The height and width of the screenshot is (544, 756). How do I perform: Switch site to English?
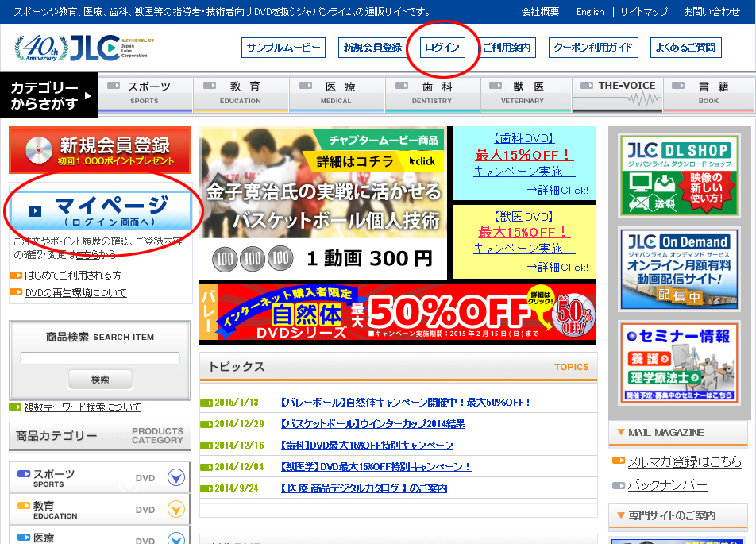coord(590,12)
